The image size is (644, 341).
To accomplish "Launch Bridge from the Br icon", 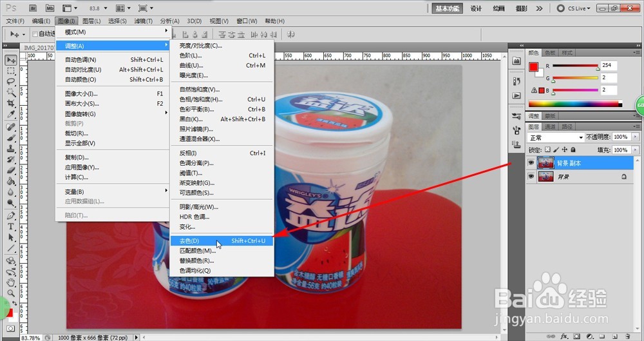I will [33, 8].
